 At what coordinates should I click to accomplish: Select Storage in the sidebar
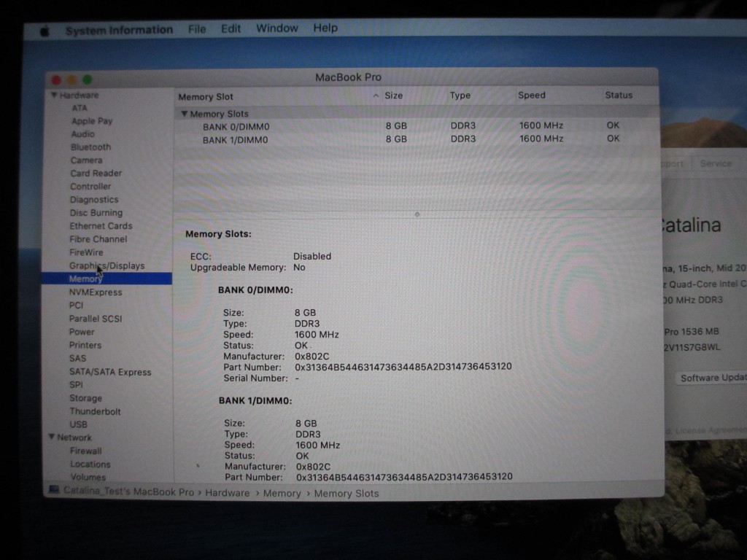coord(86,398)
